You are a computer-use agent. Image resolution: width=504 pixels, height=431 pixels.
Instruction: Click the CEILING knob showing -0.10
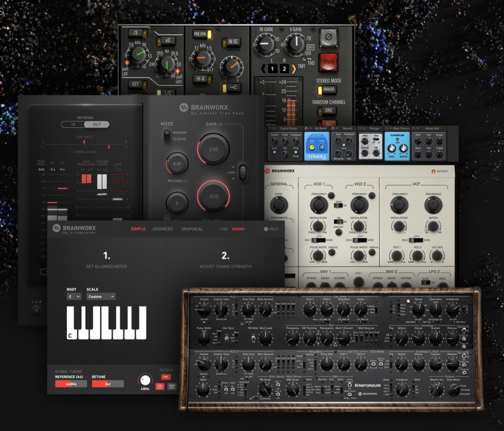coord(213,196)
